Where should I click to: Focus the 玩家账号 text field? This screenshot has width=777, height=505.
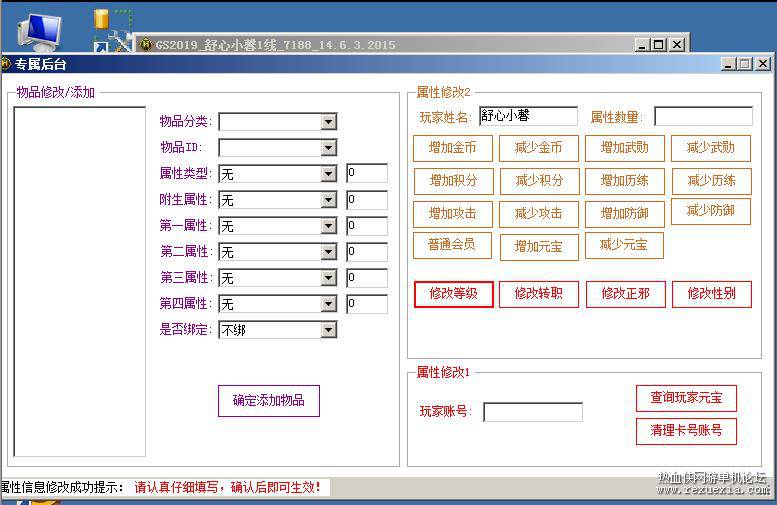pyautogui.click(x=533, y=412)
